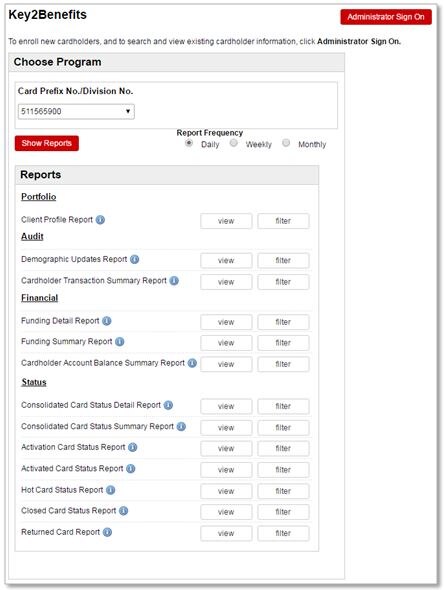The height and width of the screenshot is (590, 444).
Task: Filter the Cardholder Transaction Summary Report
Action: [283, 282]
